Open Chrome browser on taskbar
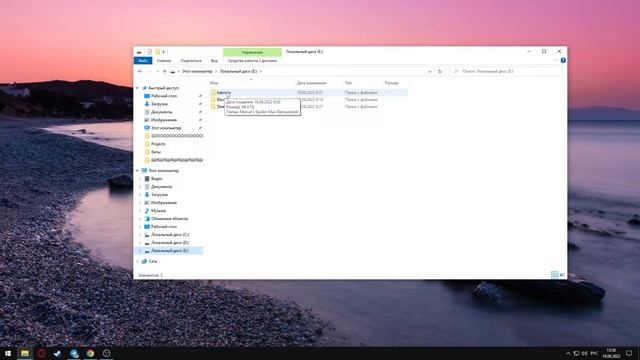The height and width of the screenshot is (360, 640). point(90,353)
